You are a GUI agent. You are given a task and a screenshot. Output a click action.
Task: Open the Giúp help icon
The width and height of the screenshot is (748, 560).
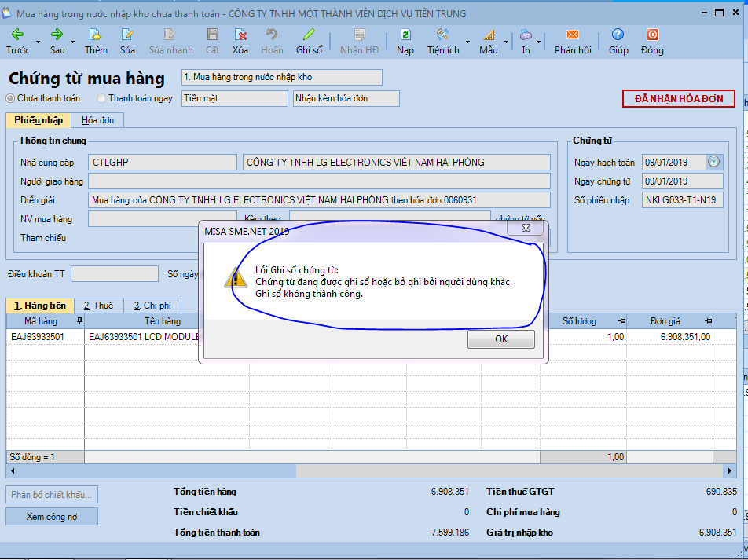[x=618, y=35]
